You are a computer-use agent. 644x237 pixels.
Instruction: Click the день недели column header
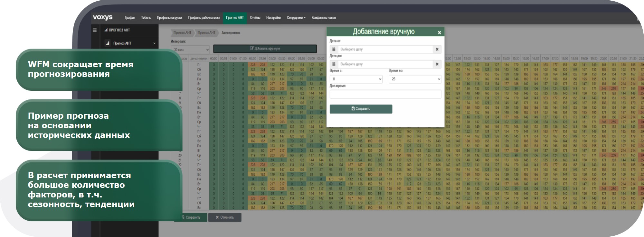[199, 59]
